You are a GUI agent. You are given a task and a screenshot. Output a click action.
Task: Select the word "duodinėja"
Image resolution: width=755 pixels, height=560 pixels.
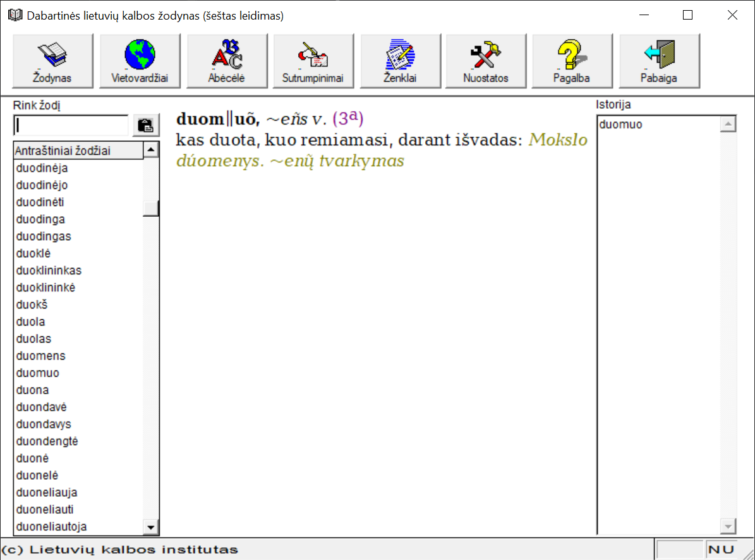42,168
